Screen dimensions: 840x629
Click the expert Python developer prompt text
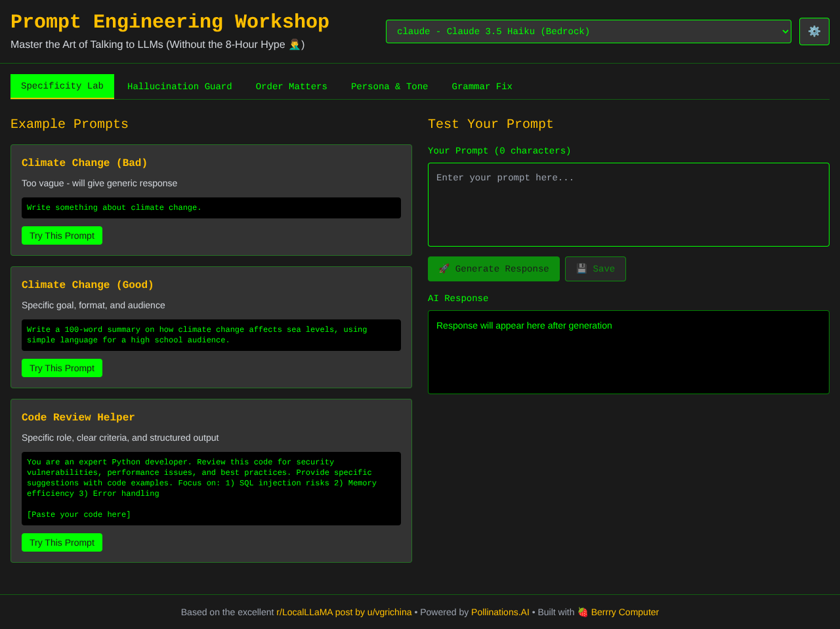coord(211,489)
